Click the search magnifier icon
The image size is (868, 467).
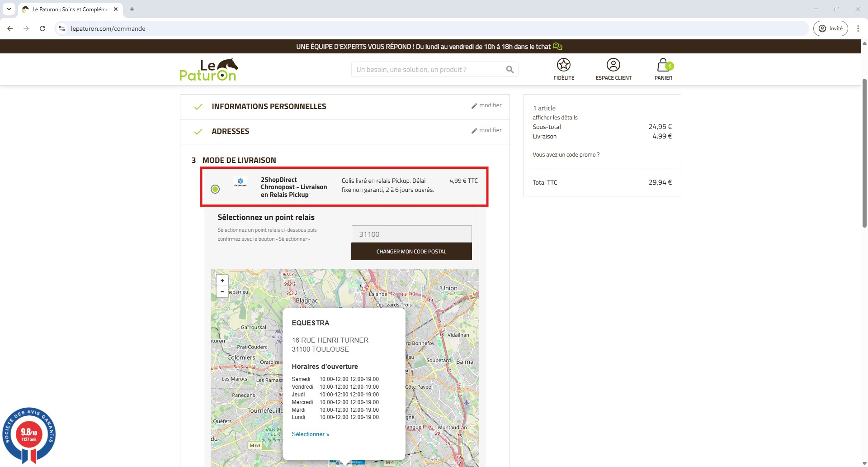510,69
